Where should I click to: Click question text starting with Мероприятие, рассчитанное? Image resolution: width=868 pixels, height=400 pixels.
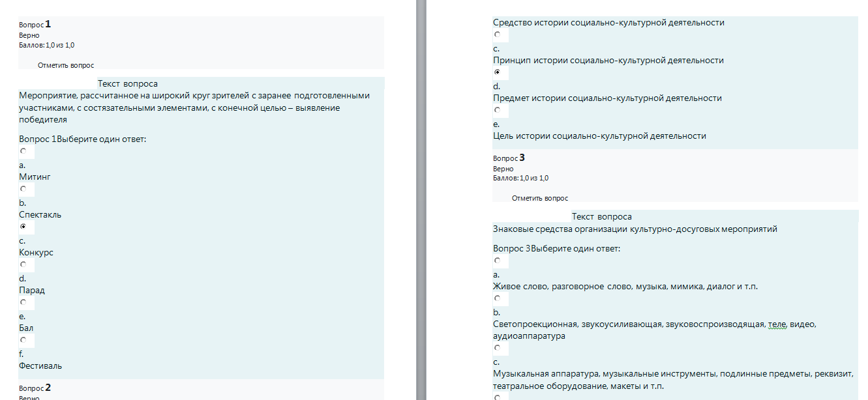pos(194,107)
